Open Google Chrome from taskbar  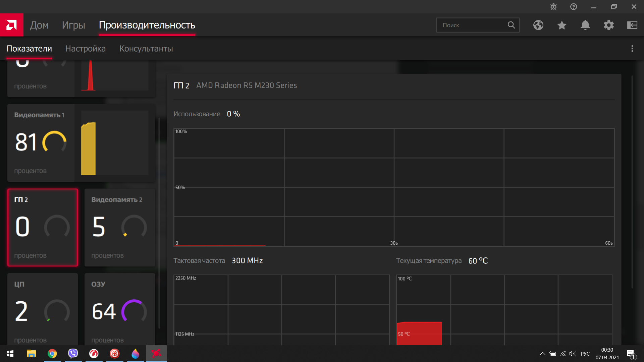point(52,354)
